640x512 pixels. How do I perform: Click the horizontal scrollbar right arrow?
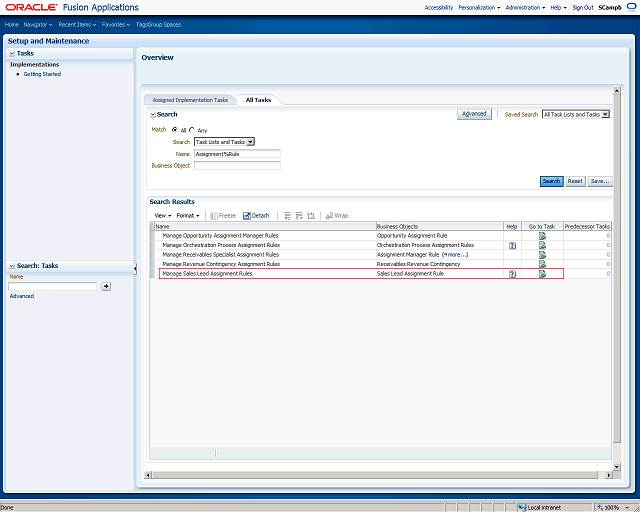tap(609, 475)
